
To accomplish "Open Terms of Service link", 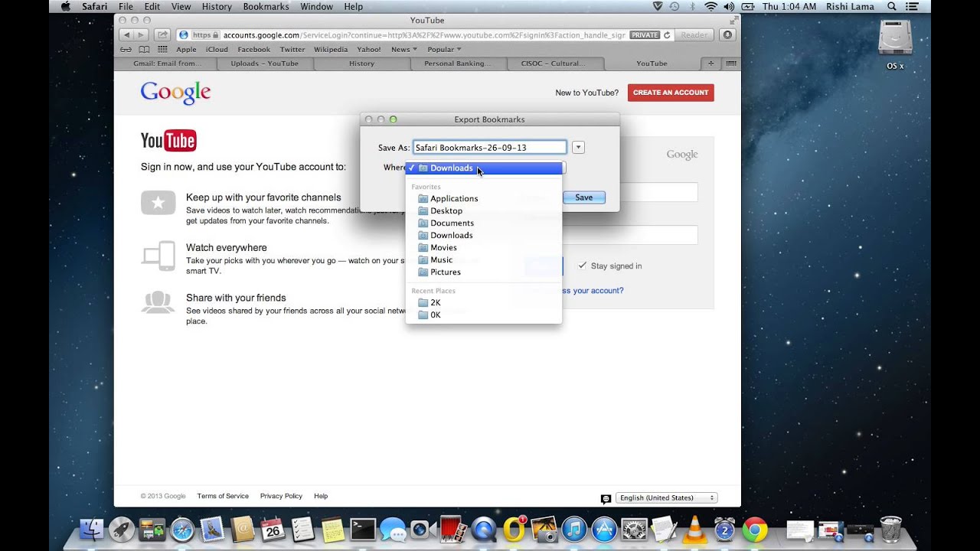I will [223, 496].
